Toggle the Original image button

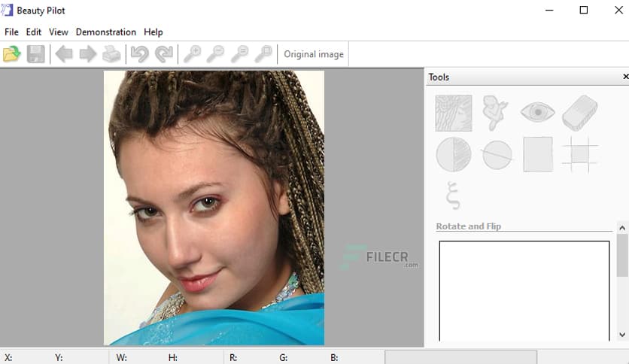pyautogui.click(x=314, y=54)
